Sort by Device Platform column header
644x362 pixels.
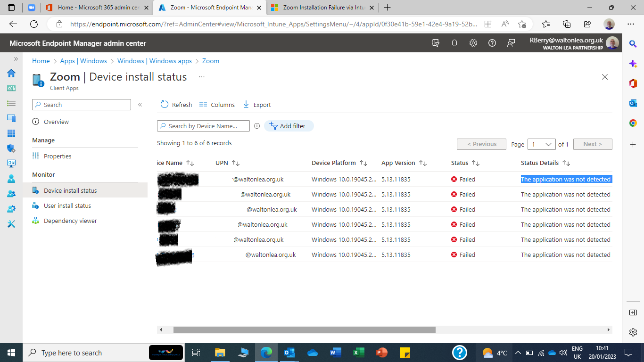tap(339, 163)
